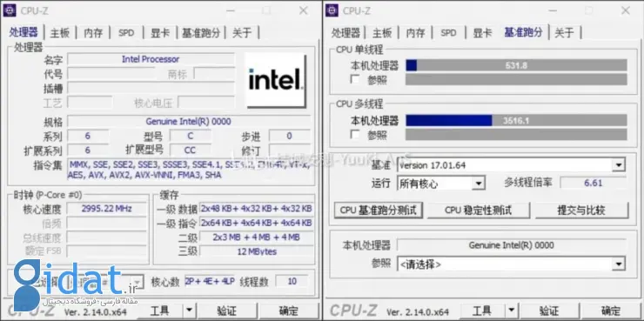The height and width of the screenshot is (321, 644).
Task: Click 三级 cache value 12 MBytes
Action: coord(256,251)
